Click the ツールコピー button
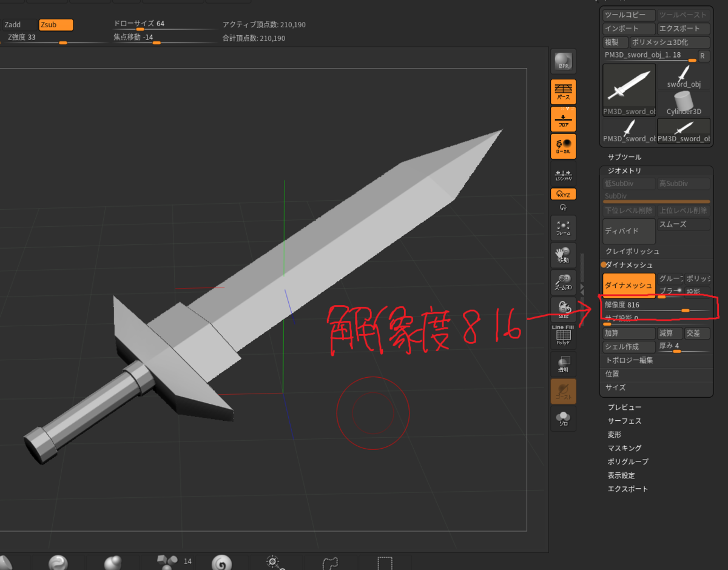728x570 pixels. (629, 15)
